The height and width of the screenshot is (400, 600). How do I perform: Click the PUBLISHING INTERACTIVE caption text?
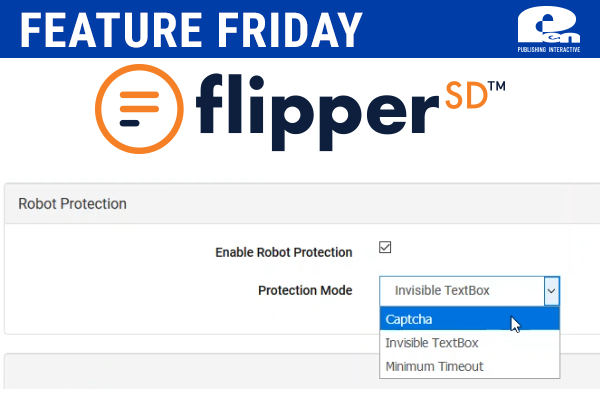click(549, 49)
